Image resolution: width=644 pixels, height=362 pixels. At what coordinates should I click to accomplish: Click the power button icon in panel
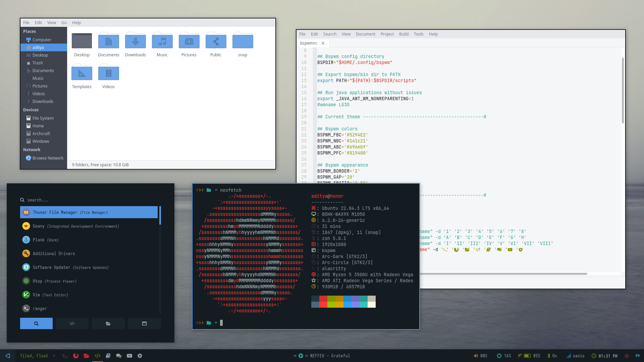click(627, 356)
